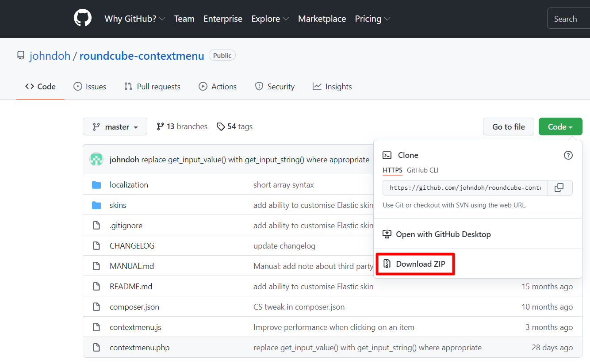Viewport: 590px width, 364px height.
Task: Click the GitHub Octocat logo
Action: (x=83, y=19)
